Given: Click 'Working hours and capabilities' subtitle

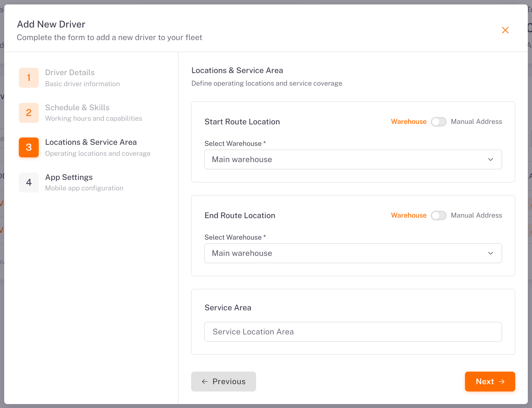Looking at the screenshot, I should [x=93, y=118].
